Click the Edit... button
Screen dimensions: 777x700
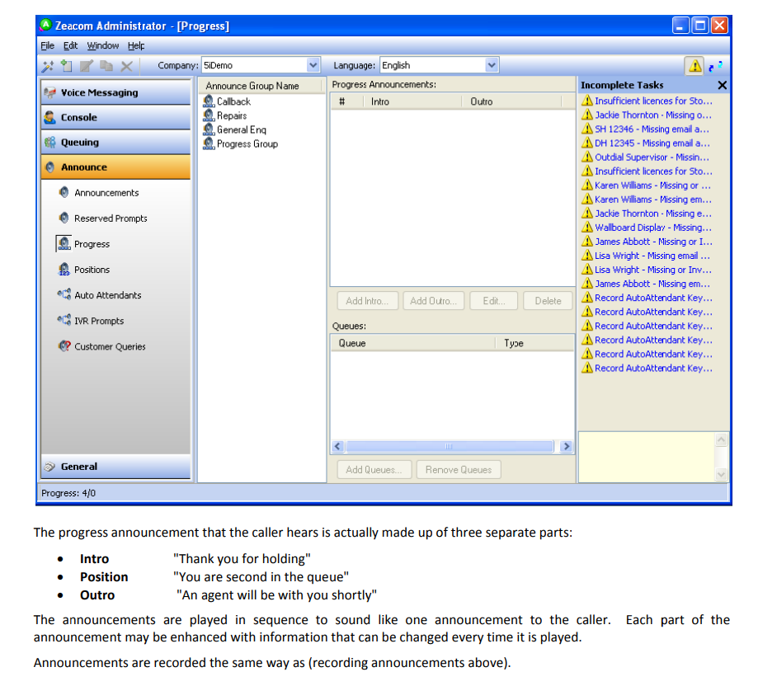(x=493, y=301)
